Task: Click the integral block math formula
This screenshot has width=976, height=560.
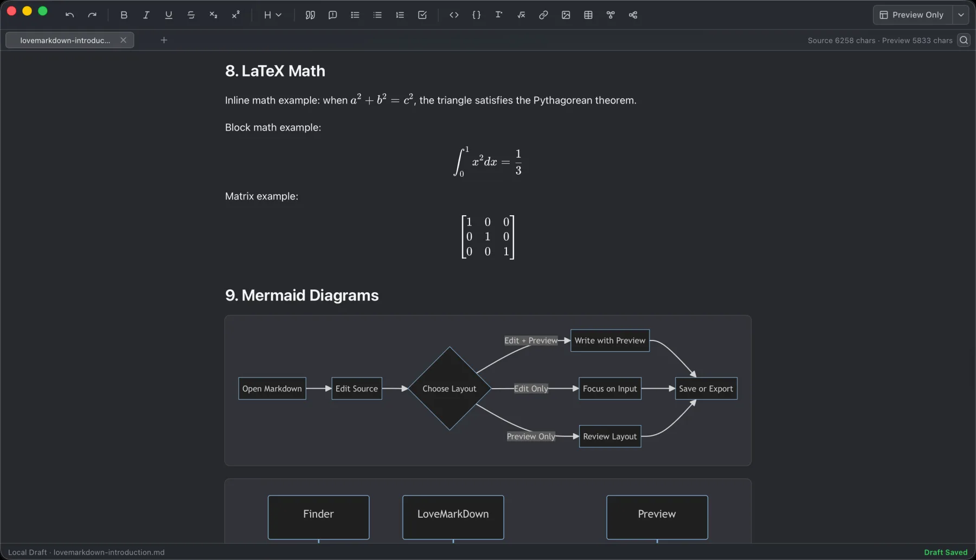Action: point(487,162)
